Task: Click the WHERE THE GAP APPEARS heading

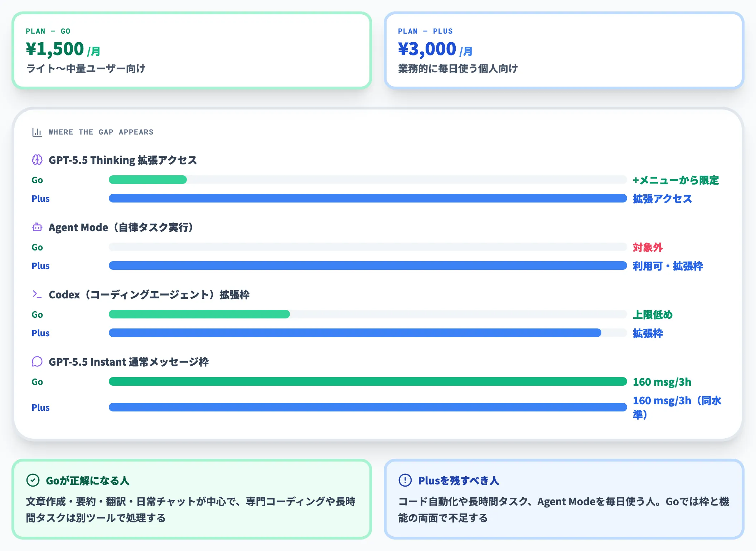Action: tap(101, 132)
